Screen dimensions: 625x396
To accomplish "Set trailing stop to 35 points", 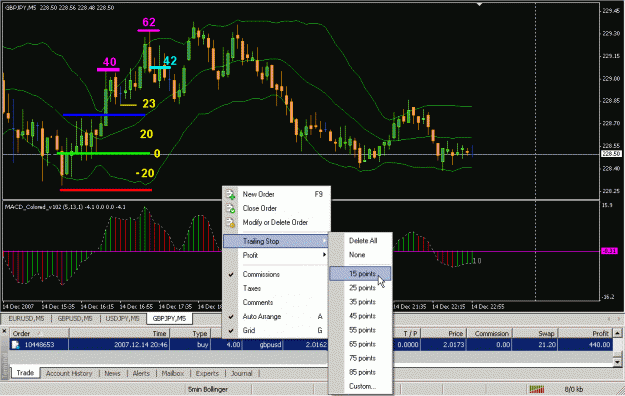I will coord(361,302).
